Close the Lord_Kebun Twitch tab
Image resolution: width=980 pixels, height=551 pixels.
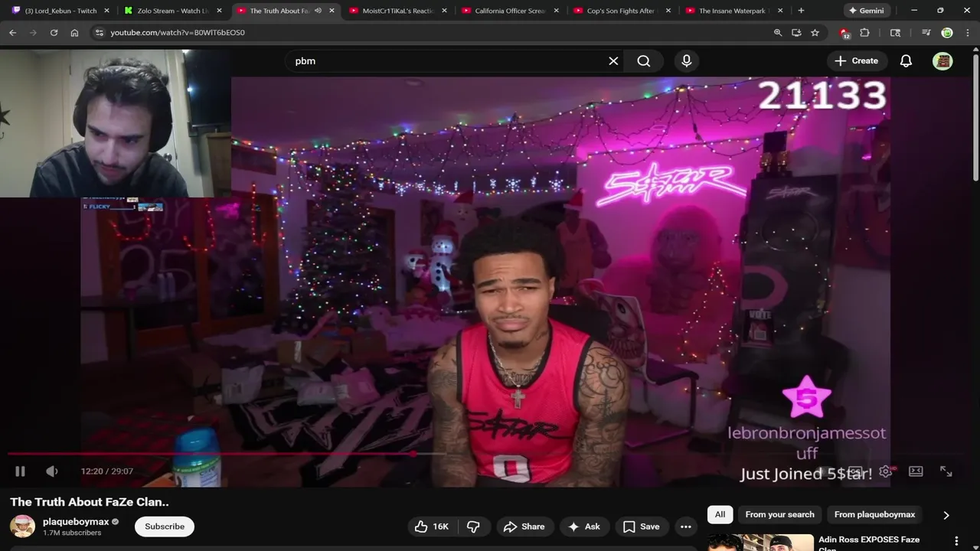click(x=107, y=11)
